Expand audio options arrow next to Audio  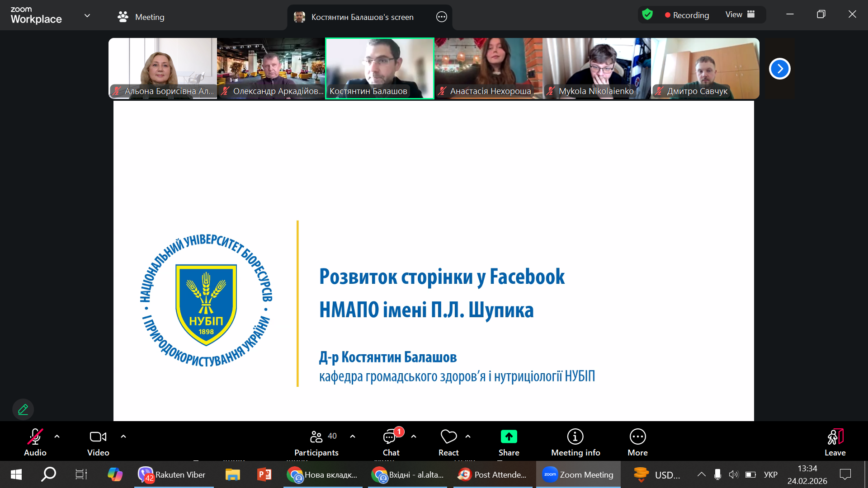(57, 436)
